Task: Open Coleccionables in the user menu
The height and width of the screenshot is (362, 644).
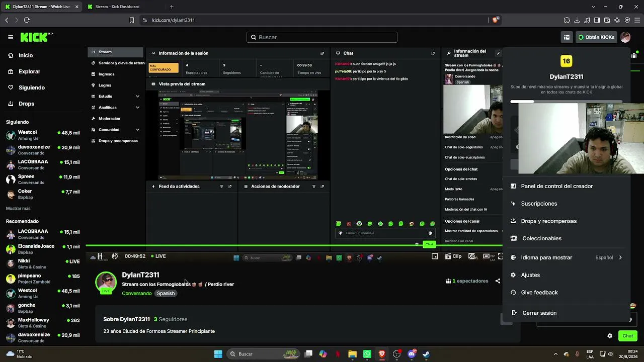Action: pos(566,238)
